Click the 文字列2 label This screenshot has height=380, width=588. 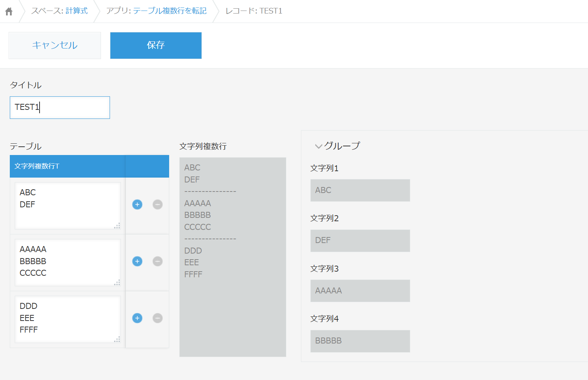point(324,218)
